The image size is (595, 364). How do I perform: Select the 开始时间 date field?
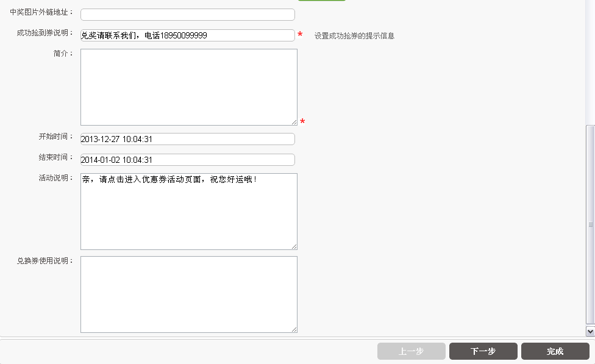point(187,139)
